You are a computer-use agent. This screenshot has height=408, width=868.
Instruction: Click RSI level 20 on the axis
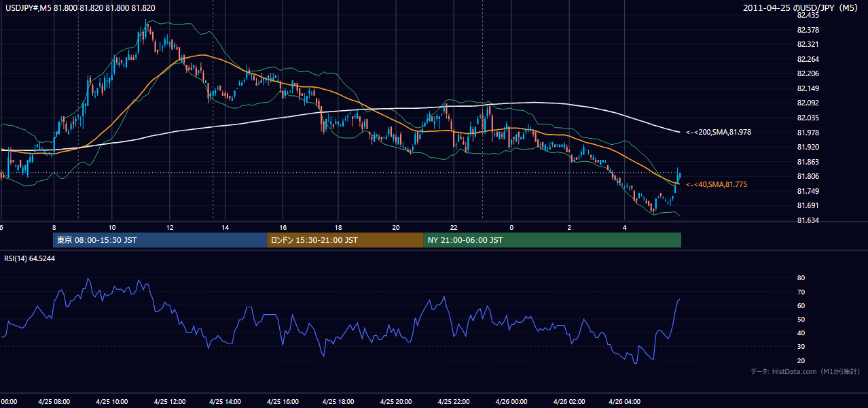tap(801, 360)
